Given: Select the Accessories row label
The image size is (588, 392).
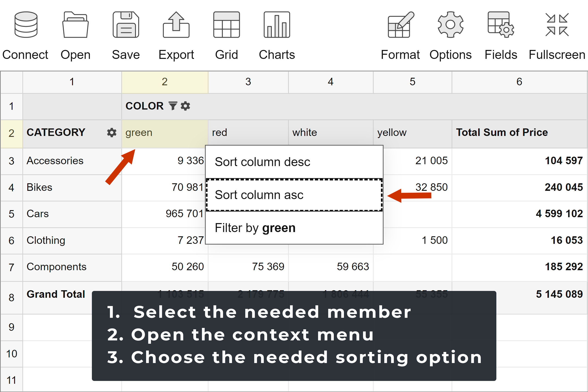Looking at the screenshot, I should [x=55, y=161].
